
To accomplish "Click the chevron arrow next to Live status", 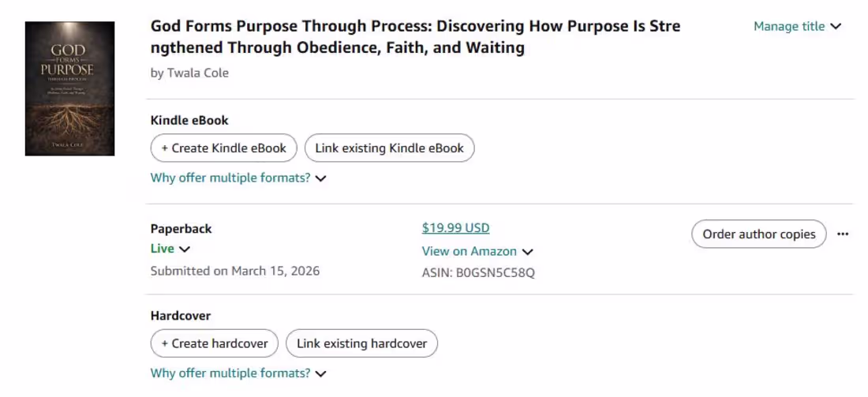I will 185,249.
